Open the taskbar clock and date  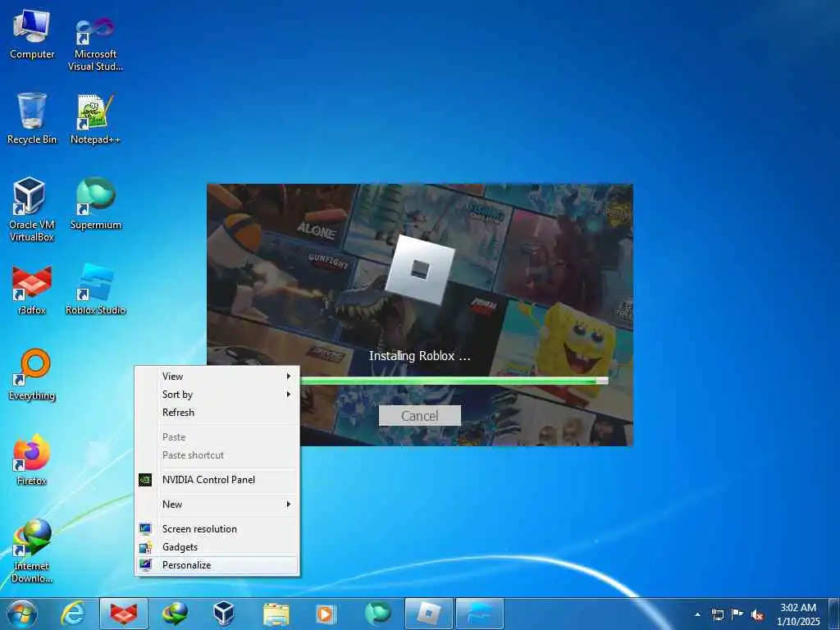pos(798,614)
